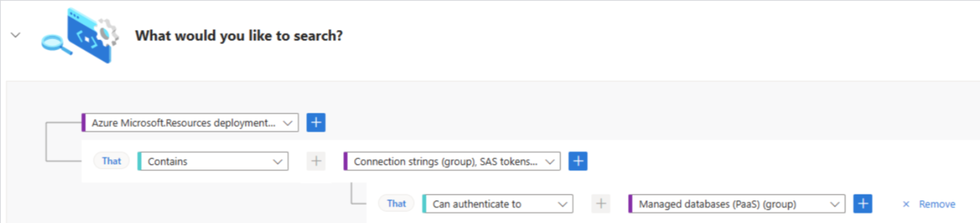980x223 pixels.
Task: Open the Azure Microsoft.Resources deployment dropdown
Action: (x=190, y=123)
